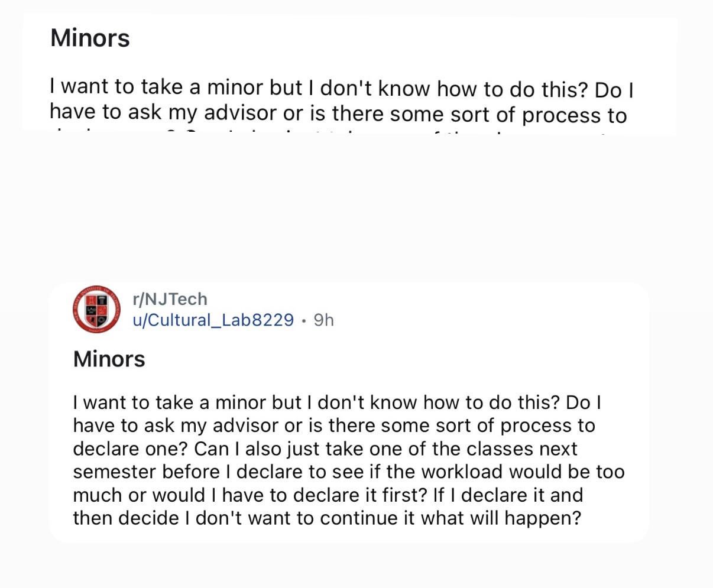Click the last card line ending "what will happen?"
This screenshot has height=588, width=713.
click(x=326, y=518)
